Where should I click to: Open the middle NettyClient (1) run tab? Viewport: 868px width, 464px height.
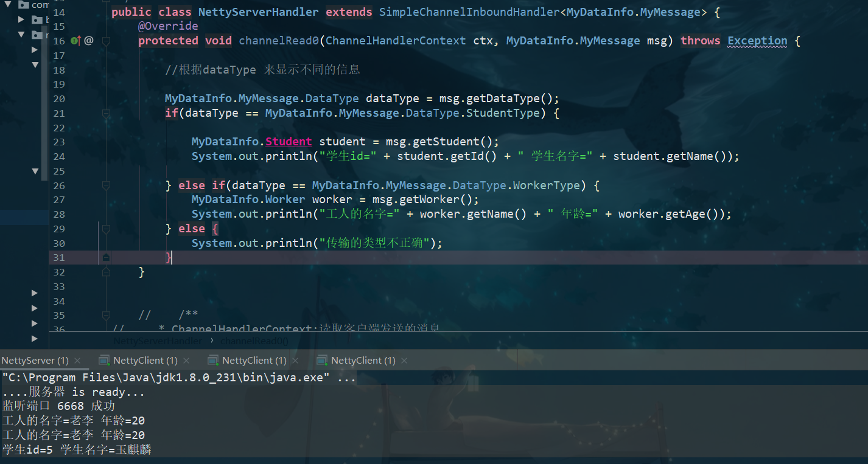tap(254, 361)
